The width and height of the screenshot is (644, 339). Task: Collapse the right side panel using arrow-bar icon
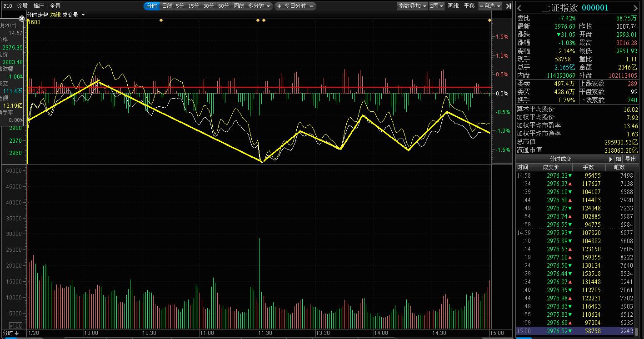click(509, 6)
